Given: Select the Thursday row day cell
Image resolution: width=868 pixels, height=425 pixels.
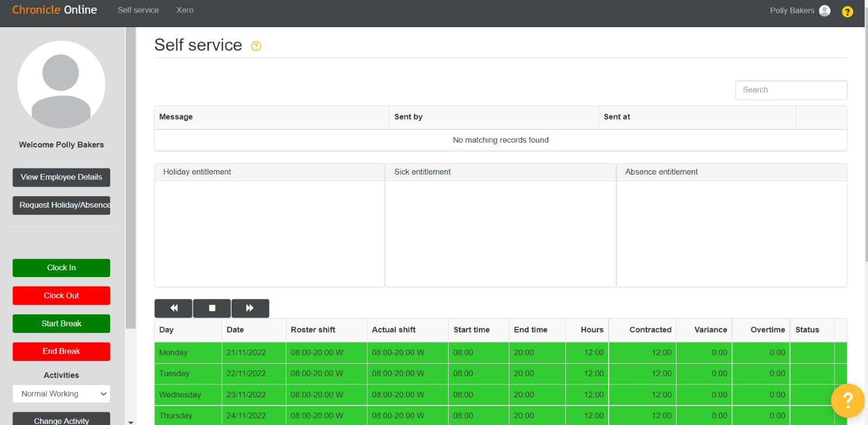Looking at the screenshot, I should (188, 415).
